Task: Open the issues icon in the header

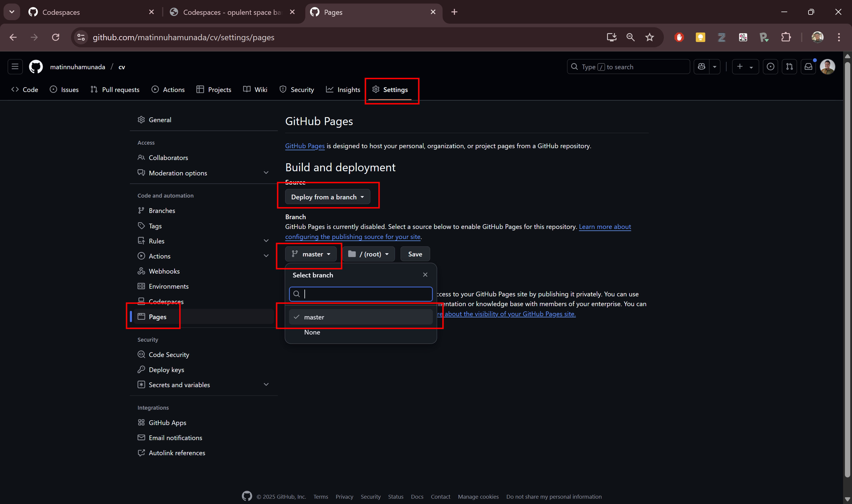Action: pos(771,67)
